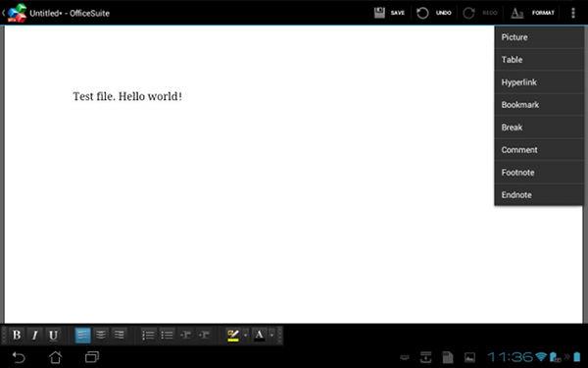Screen dimensions: 588x368
Task: Add a Bookmark via the menu
Action: tap(538, 105)
